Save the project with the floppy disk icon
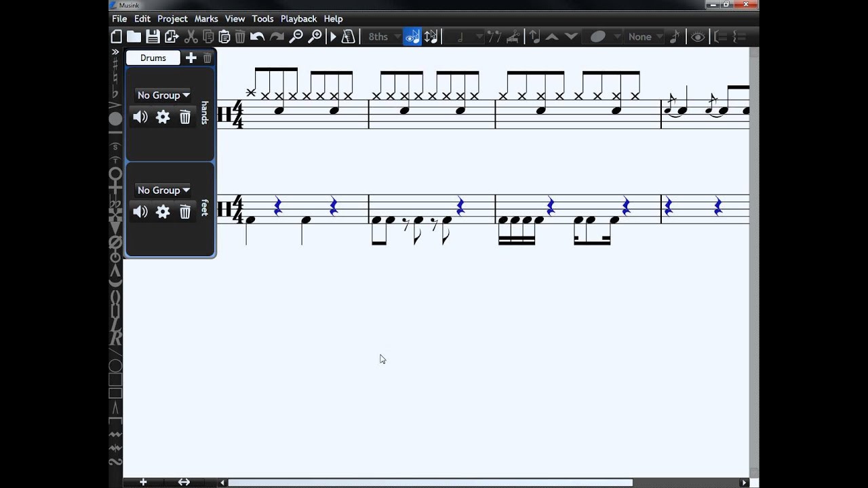This screenshot has width=868, height=488. (153, 37)
